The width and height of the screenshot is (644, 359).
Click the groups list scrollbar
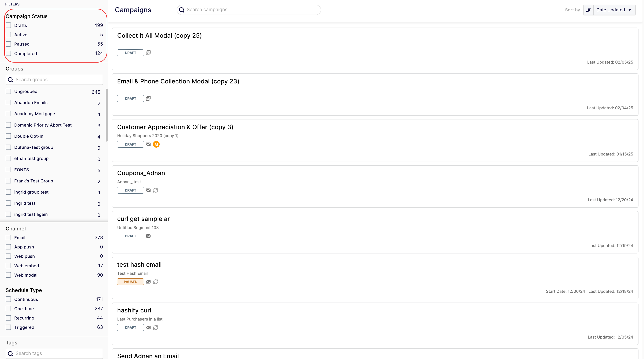pyautogui.click(x=107, y=115)
